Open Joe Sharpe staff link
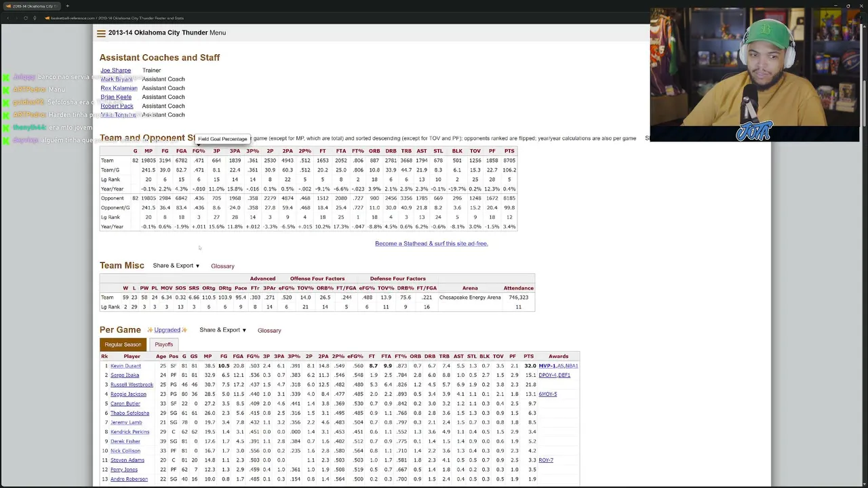The image size is (868, 488). click(x=116, y=70)
